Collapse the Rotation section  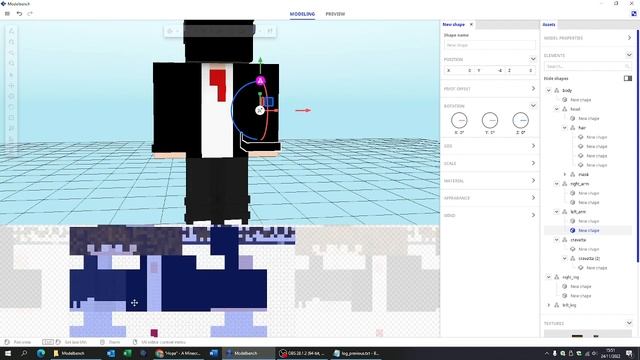[x=533, y=105]
